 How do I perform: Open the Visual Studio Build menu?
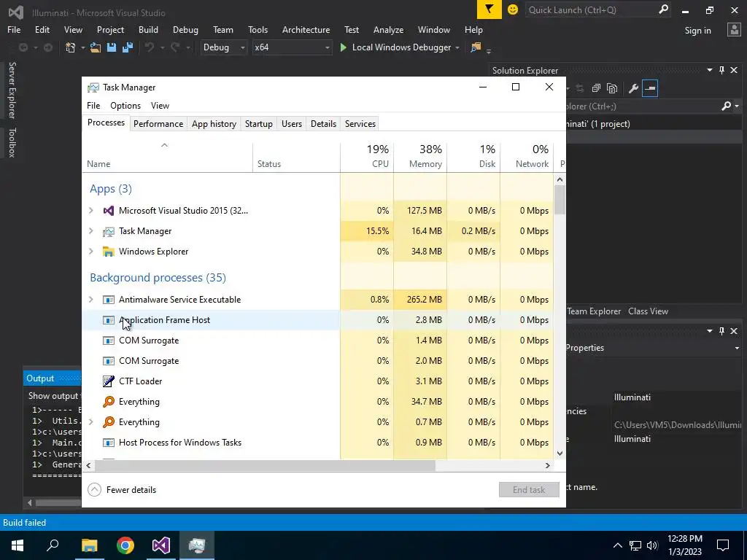[148, 29]
